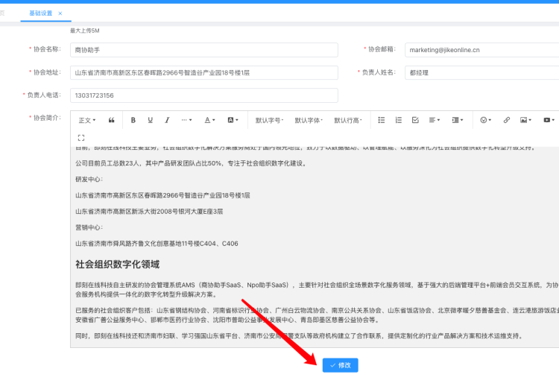Apply italic formatting

click(x=167, y=120)
